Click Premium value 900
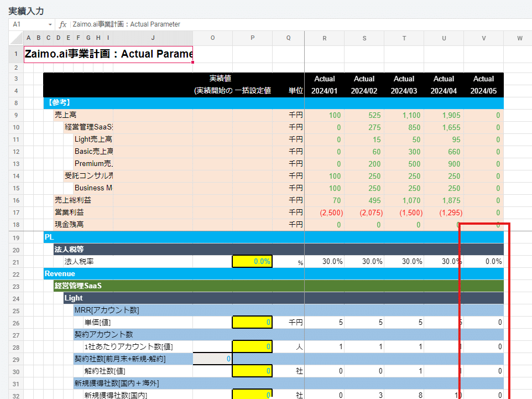This screenshot has width=532, height=399. pos(444,164)
